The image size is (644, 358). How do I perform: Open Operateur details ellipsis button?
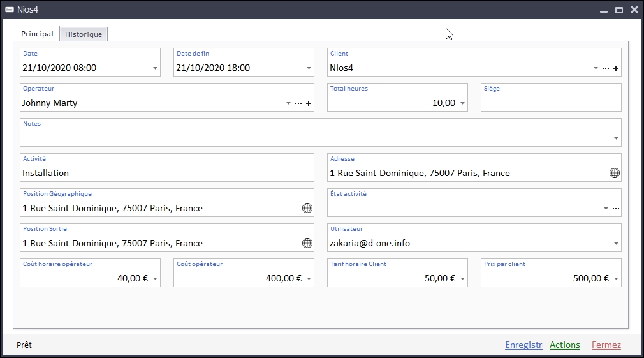point(298,103)
